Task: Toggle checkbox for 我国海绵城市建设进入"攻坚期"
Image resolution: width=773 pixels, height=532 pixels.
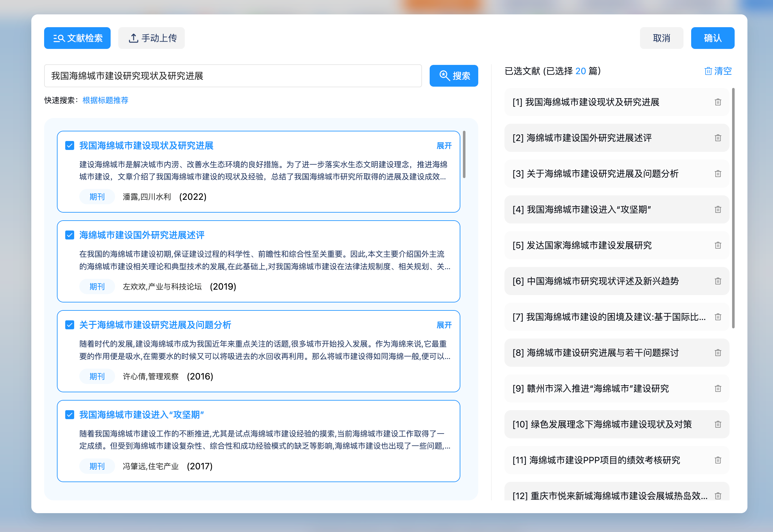Action: click(70, 415)
